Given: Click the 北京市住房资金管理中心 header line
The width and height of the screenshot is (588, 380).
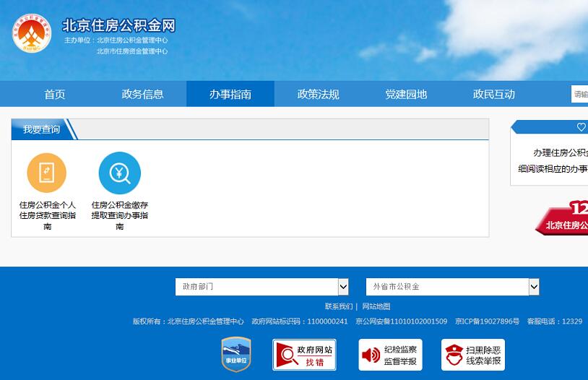Looking at the screenshot, I should click(132, 51).
